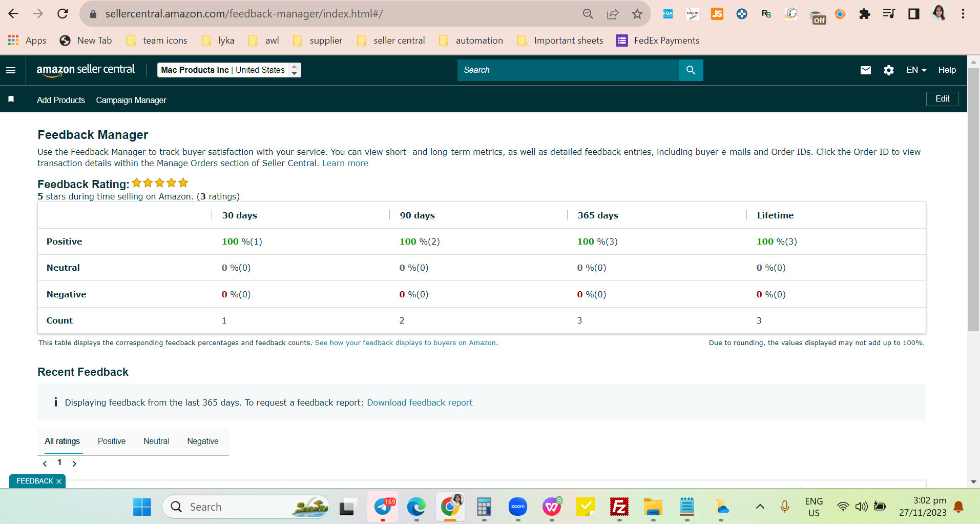Open the browser extensions puzzle icon
This screenshot has width=980, height=524.
coord(865,14)
